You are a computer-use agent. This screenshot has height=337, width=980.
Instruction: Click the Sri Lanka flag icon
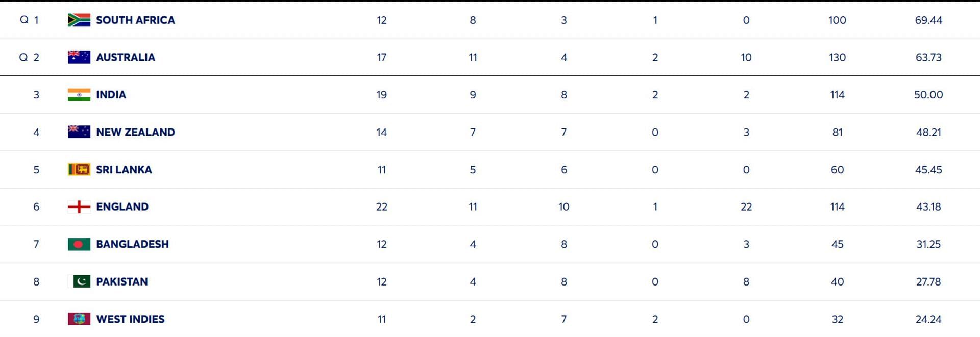pyautogui.click(x=79, y=169)
